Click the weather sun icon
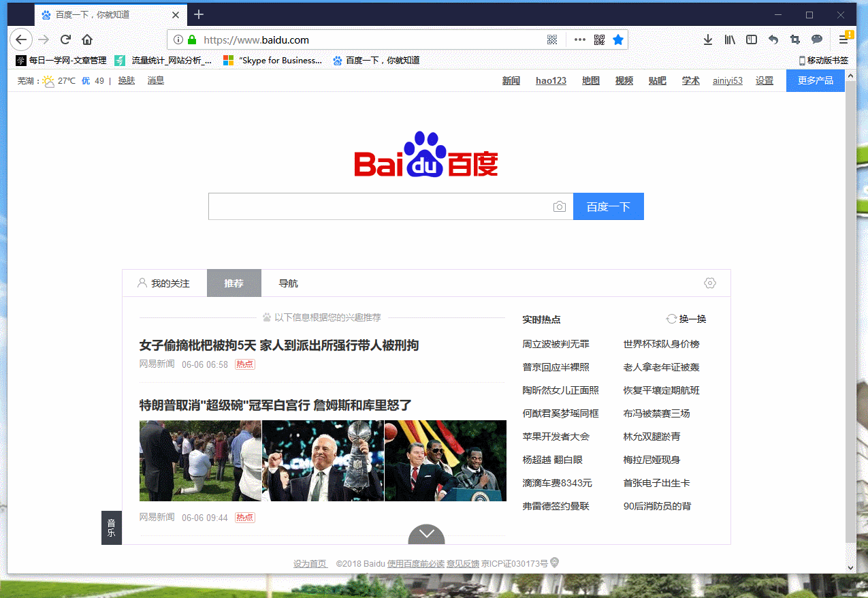Screen dimensions: 868x598 (x=48, y=81)
